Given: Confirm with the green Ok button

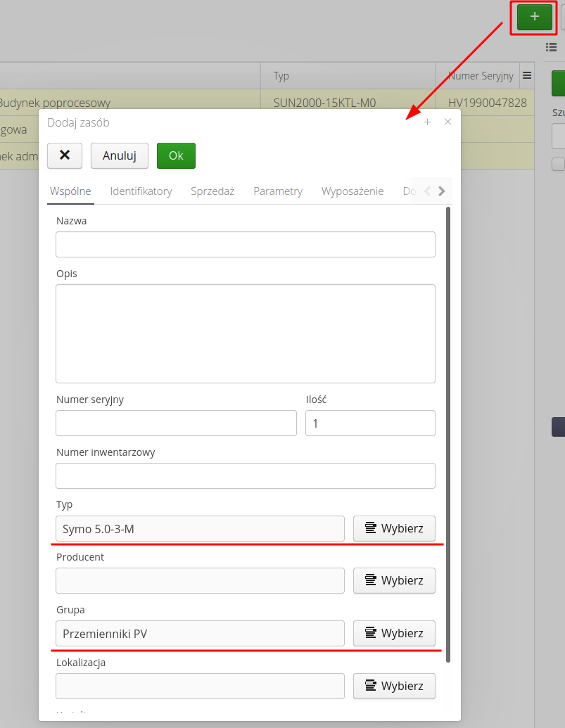Looking at the screenshot, I should tap(176, 155).
